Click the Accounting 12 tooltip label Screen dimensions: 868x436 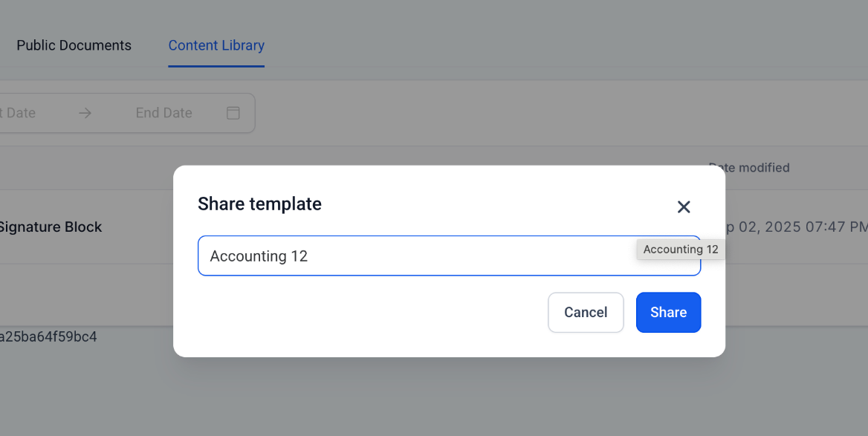pos(681,250)
